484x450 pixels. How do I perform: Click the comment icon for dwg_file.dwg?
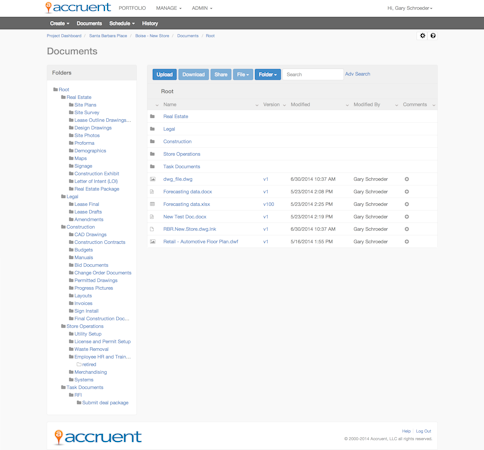407,179
